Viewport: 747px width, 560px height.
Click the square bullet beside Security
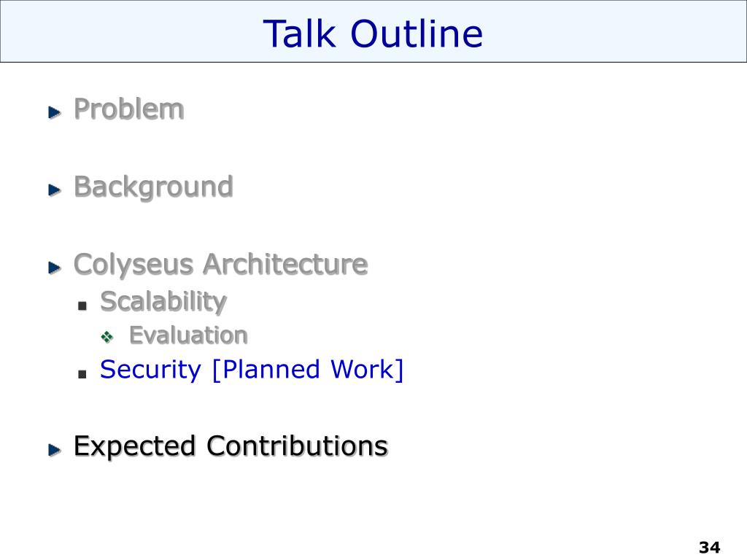tap(82, 374)
